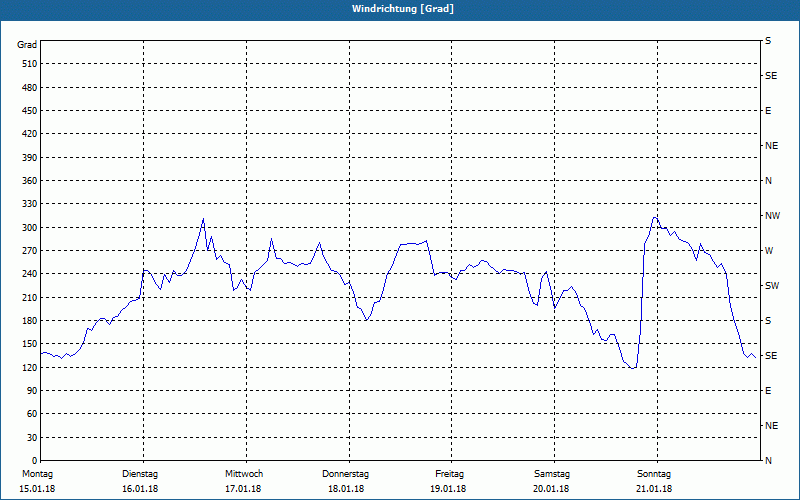Select the 240 degree axis value
This screenshot has width=800, height=500.
pyautogui.click(x=30, y=274)
